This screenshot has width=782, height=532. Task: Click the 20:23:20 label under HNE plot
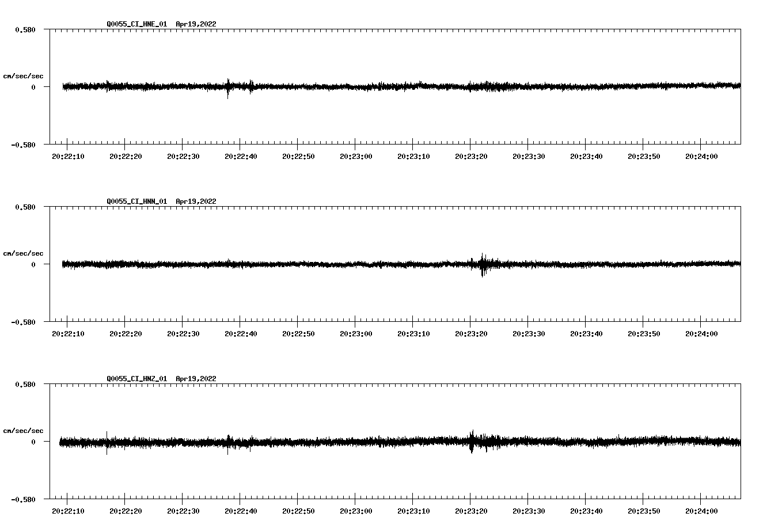(x=471, y=157)
